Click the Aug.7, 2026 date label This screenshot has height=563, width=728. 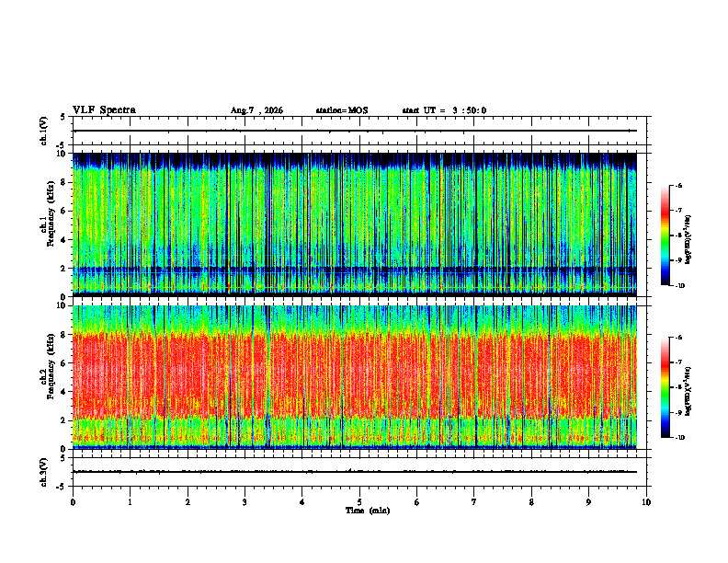coord(256,110)
